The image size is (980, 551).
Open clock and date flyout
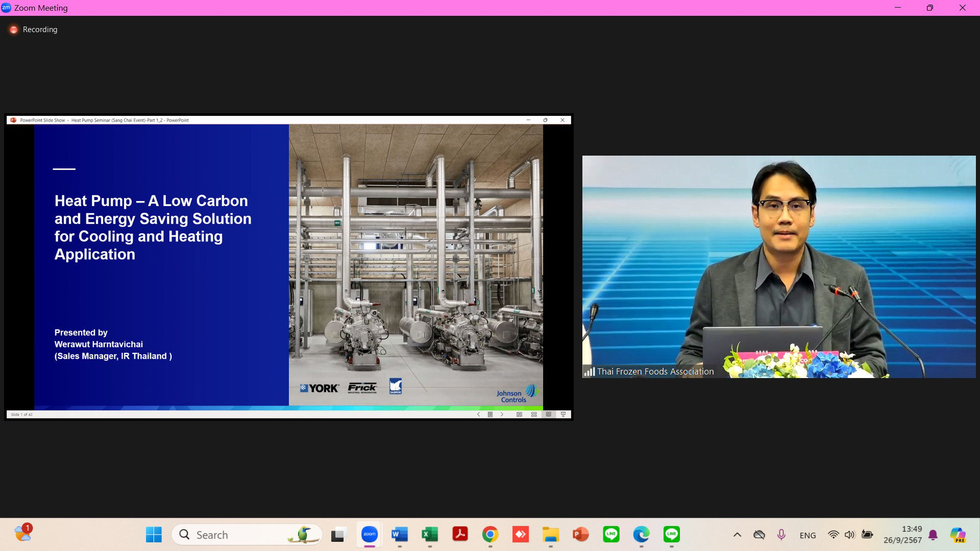click(x=902, y=534)
